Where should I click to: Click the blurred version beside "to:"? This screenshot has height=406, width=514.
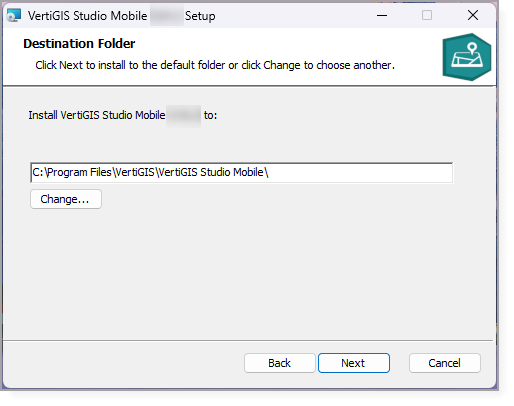coord(184,116)
